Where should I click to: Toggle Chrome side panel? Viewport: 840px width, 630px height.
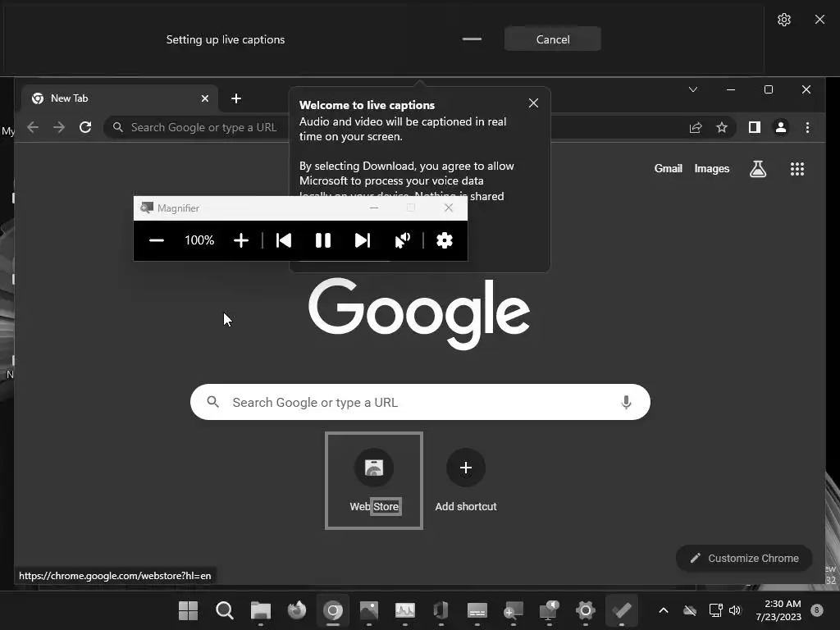click(x=755, y=127)
